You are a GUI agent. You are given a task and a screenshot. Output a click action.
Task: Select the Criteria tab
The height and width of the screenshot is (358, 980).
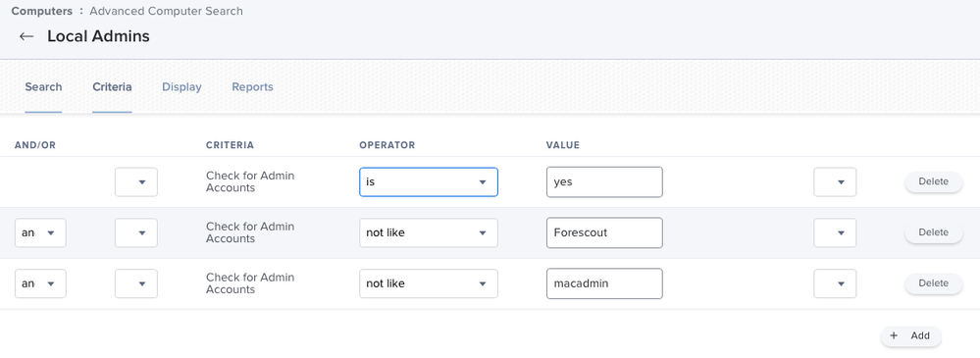coord(112,87)
